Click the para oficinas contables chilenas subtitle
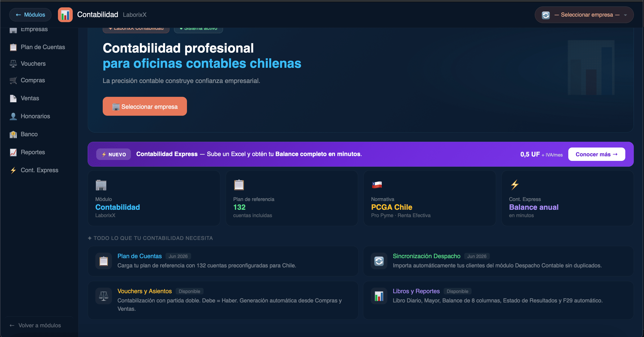The image size is (644, 337). [x=202, y=63]
